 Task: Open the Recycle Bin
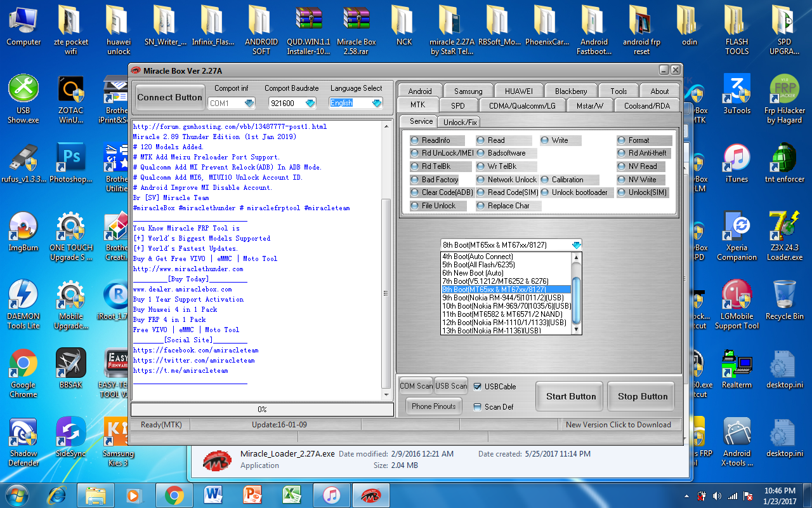pyautogui.click(x=785, y=300)
